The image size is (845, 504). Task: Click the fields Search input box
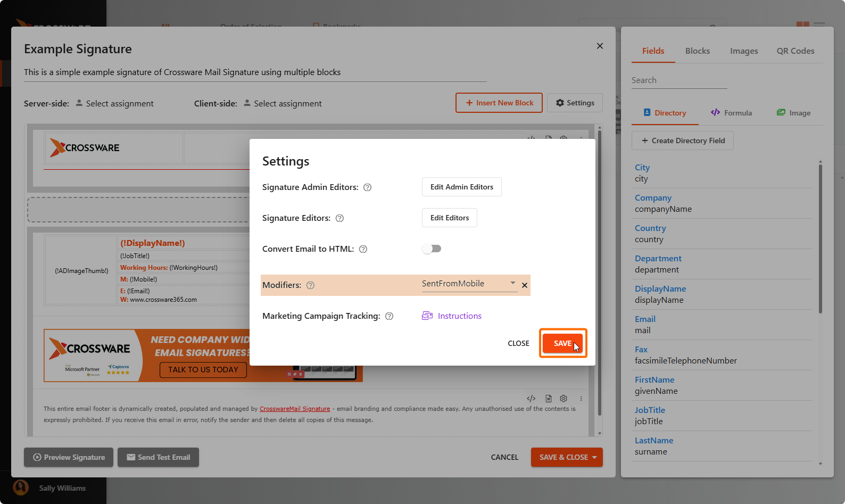point(678,80)
